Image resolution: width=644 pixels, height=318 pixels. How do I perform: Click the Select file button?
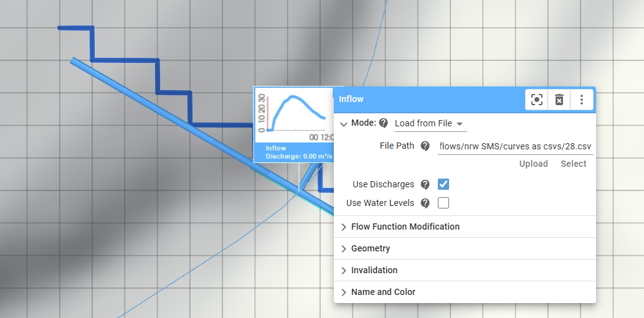pos(573,164)
